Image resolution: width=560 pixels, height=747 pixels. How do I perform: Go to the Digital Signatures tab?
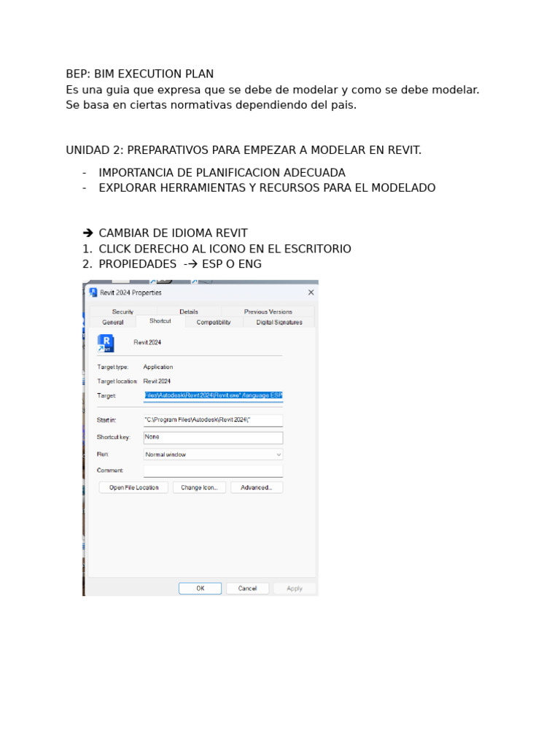pyautogui.click(x=279, y=322)
